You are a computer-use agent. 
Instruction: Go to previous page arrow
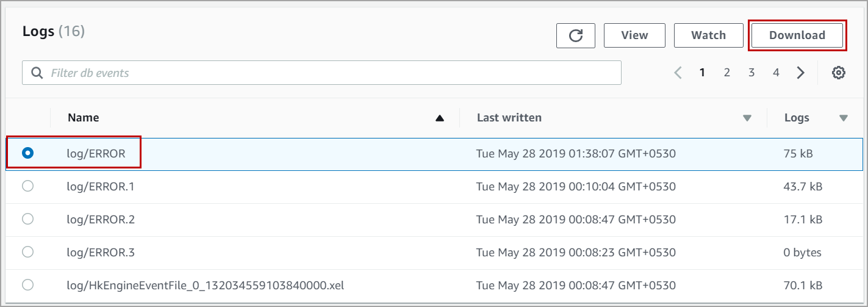(x=678, y=73)
